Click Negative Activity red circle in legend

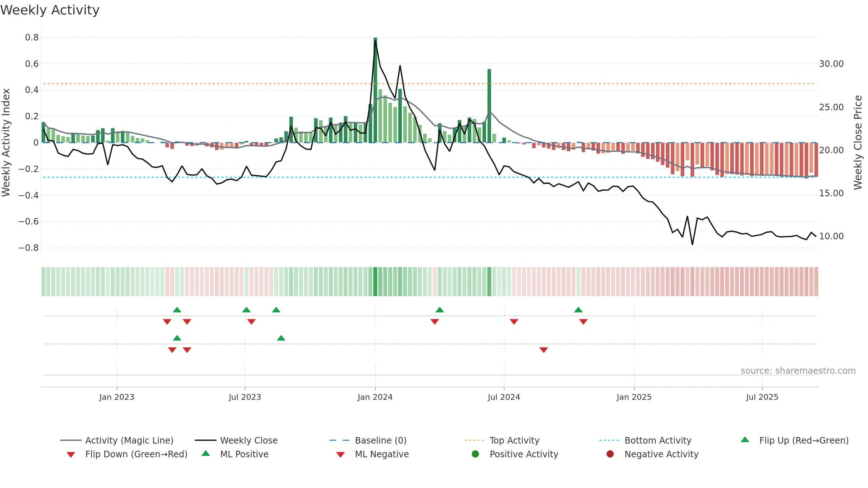click(x=610, y=454)
